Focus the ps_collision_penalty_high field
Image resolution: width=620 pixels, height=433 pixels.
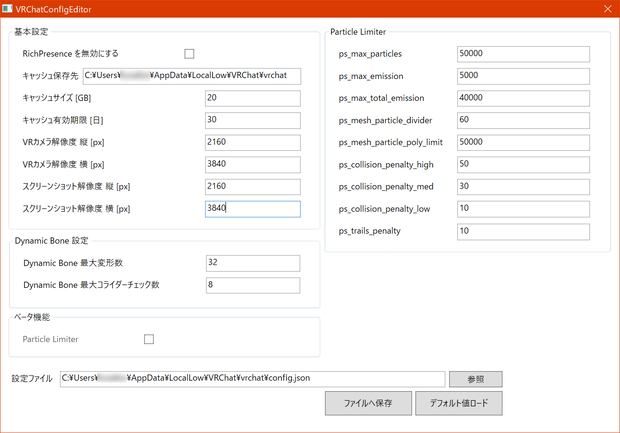point(524,165)
